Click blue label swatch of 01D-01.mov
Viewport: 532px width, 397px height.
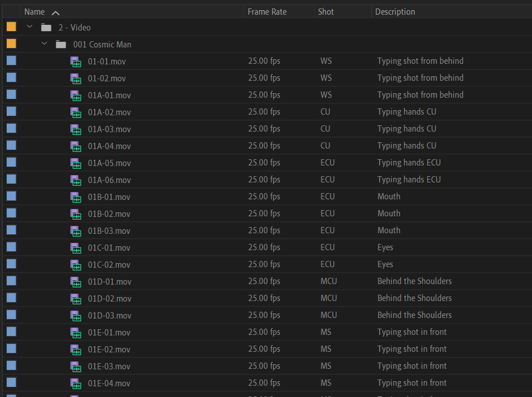click(11, 281)
